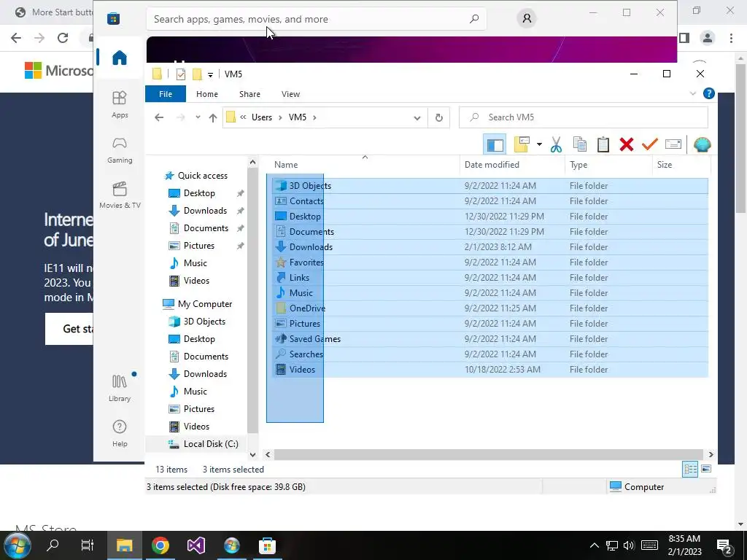Viewport: 747px width, 560px height.
Task: Go back in Explorer navigation
Action: pos(159,117)
